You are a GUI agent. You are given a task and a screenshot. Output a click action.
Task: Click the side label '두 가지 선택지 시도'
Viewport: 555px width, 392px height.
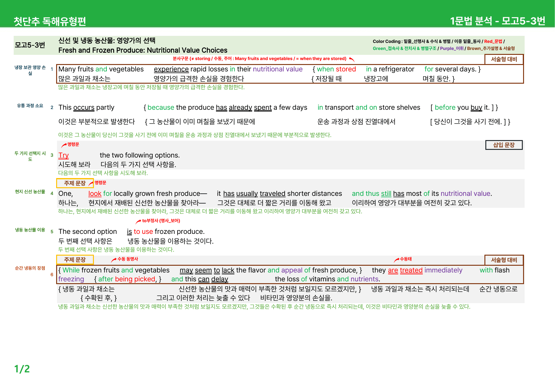coord(30,156)
